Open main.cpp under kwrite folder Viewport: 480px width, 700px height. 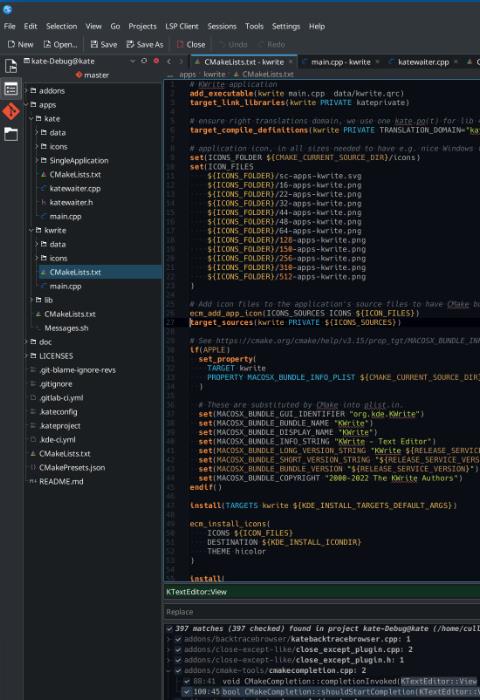[x=65, y=286]
